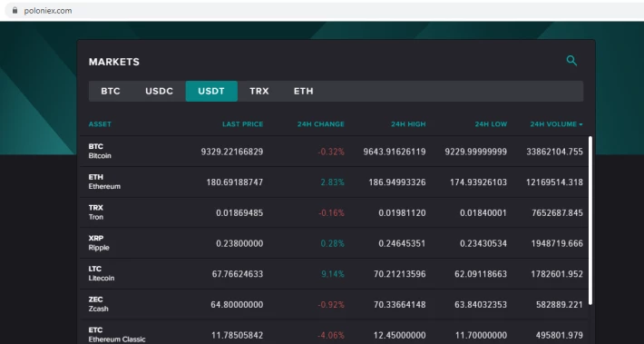
Task: Click Tron last price 0.01869485
Action: tap(239, 213)
